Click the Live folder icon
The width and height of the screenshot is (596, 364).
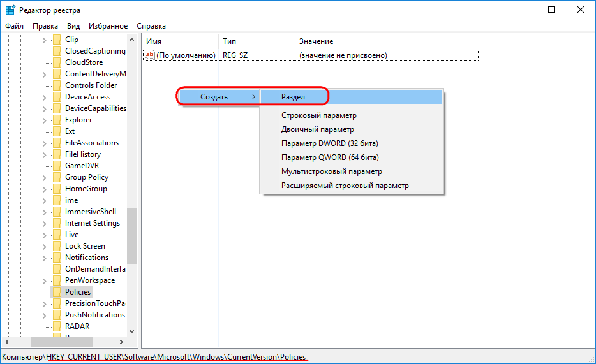click(57, 235)
